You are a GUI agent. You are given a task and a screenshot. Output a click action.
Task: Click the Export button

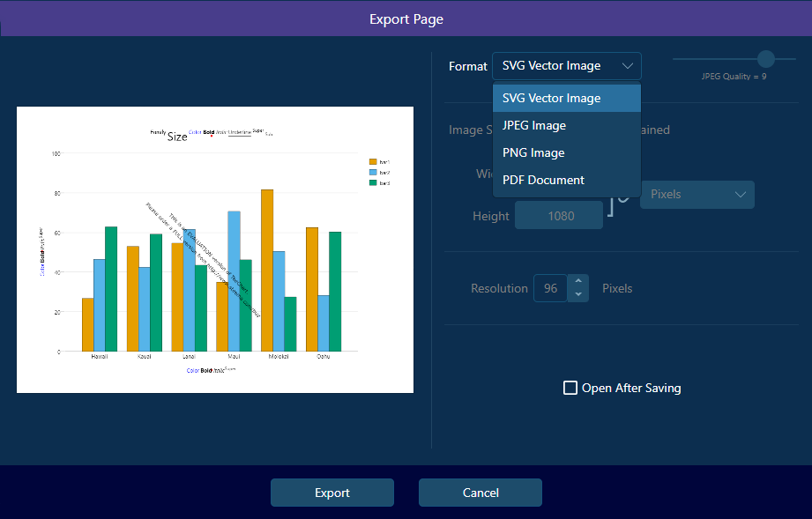pyautogui.click(x=332, y=493)
